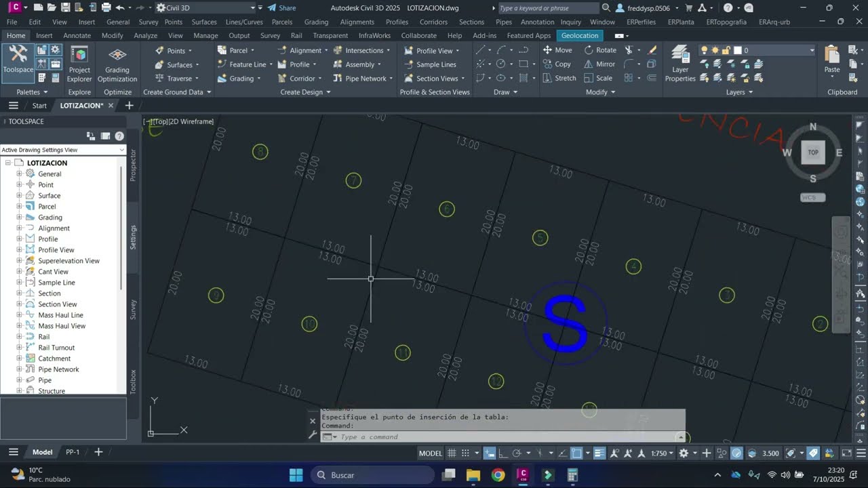Open the Analyze ribbon tab
Viewport: 868px width, 488px height.
point(145,35)
